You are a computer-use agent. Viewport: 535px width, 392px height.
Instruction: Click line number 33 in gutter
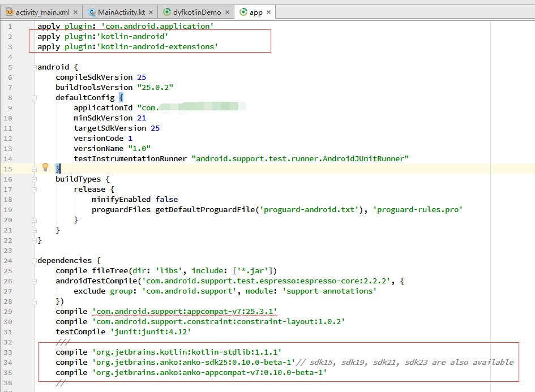(x=8, y=352)
